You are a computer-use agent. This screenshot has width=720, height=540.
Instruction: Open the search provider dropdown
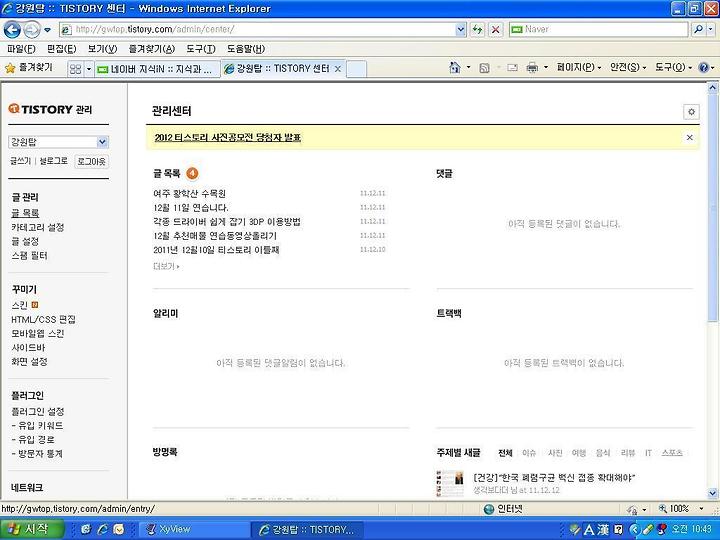pos(711,29)
